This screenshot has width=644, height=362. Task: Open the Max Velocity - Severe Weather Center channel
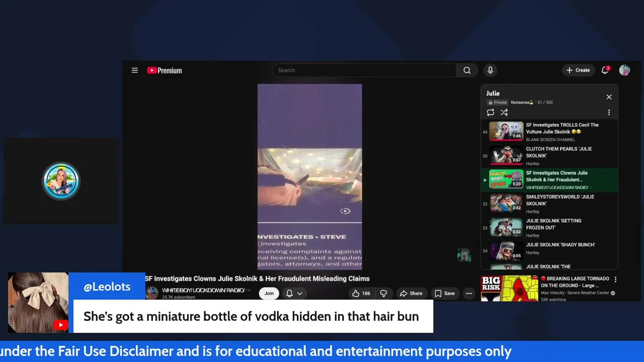pos(575,293)
